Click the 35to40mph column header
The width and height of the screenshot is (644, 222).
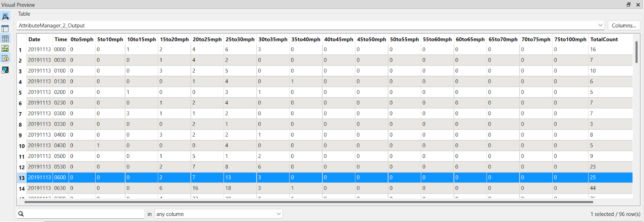306,39
